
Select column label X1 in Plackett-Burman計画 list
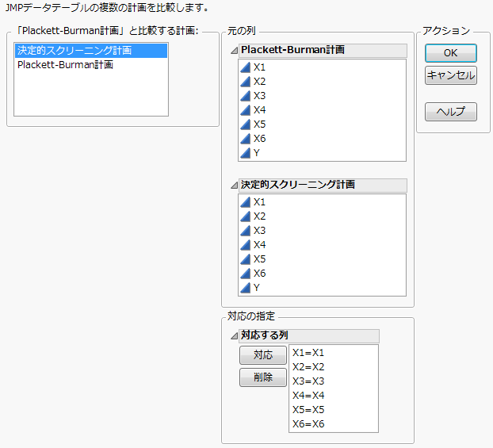[x=260, y=67]
